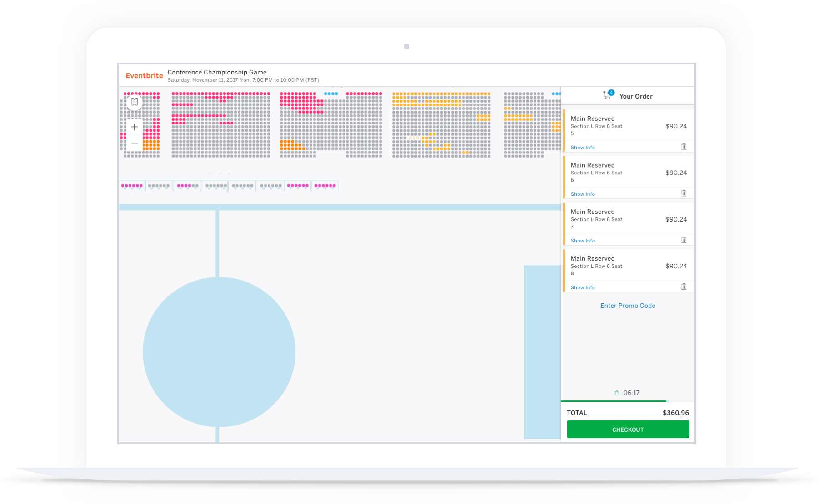The width and height of the screenshot is (819, 504).
Task: Zoom in on the seating map
Action: tap(135, 127)
